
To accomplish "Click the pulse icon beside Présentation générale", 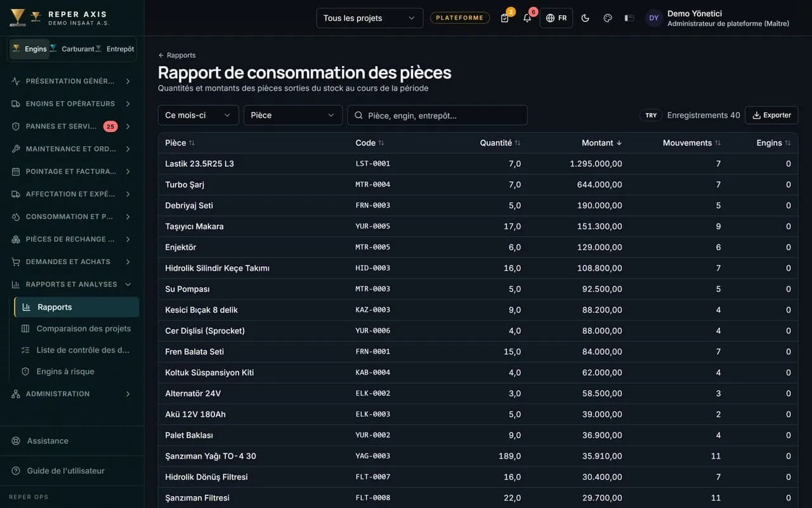I will [x=16, y=81].
